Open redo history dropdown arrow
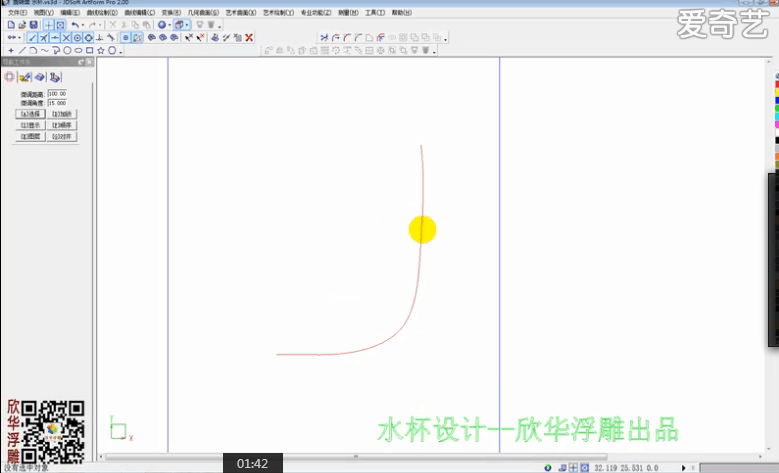779x473 pixels. [x=100, y=25]
